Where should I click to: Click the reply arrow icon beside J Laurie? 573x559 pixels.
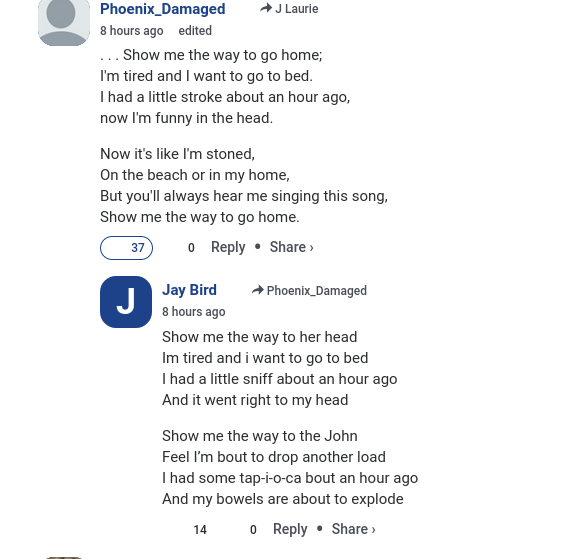tap(266, 8)
